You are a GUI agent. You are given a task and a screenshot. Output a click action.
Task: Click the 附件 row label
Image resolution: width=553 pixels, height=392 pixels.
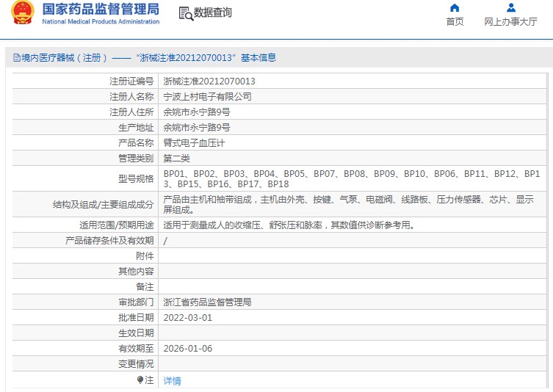click(145, 256)
